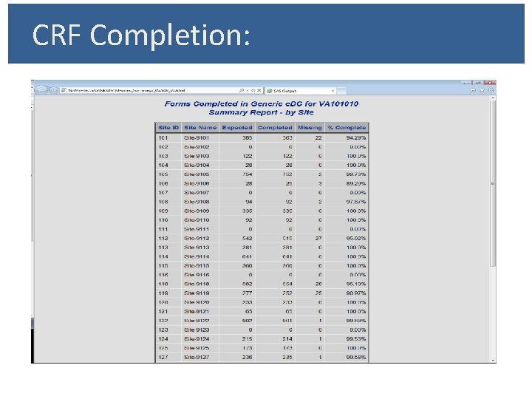Go back with the browser Back button

[41, 90]
